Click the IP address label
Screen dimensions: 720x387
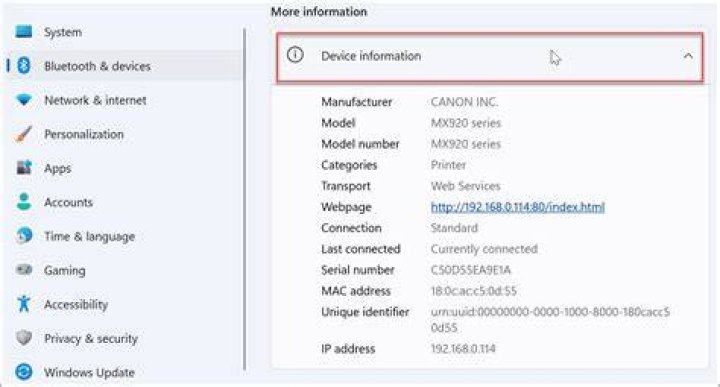[348, 349]
